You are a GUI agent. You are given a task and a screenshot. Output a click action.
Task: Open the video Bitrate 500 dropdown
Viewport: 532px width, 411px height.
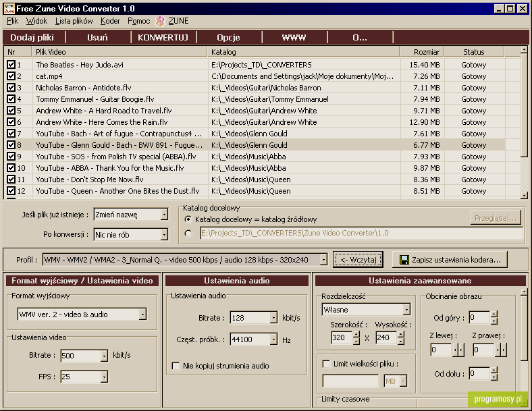[x=104, y=356]
